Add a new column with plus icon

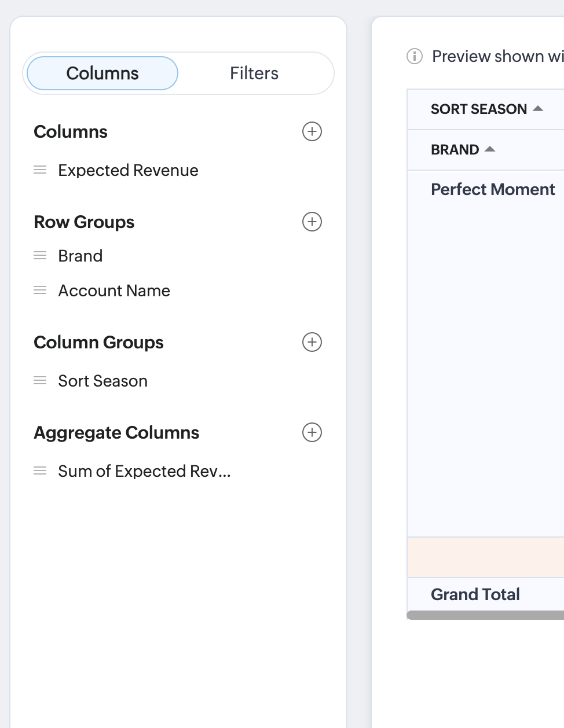312,131
